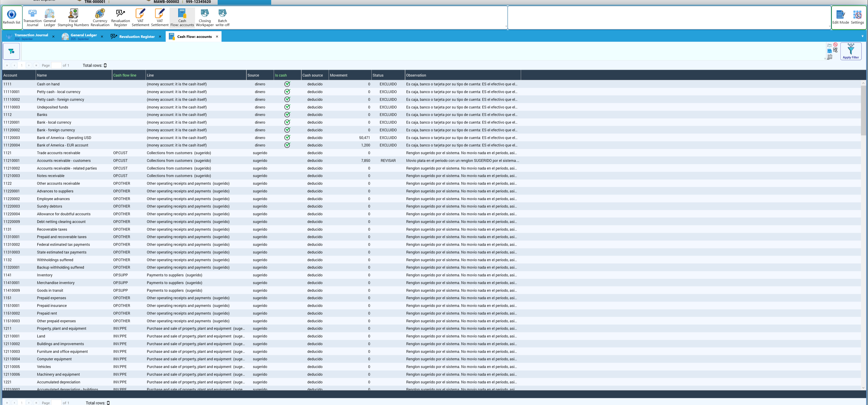The height and width of the screenshot is (405, 868).
Task: Open the Transaction Journal toolbar icon
Action: [x=32, y=18]
